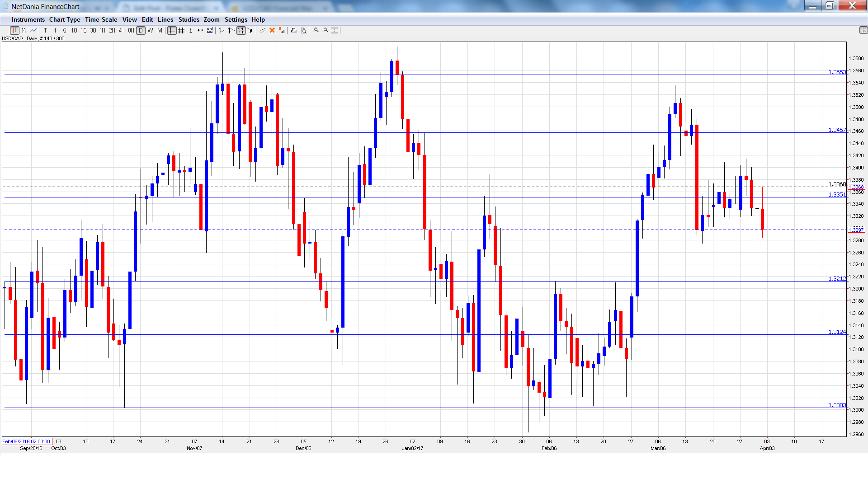Viewport: 868px width, 488px height.
Task: Click the zoom out magnifier icon
Action: click(325, 30)
